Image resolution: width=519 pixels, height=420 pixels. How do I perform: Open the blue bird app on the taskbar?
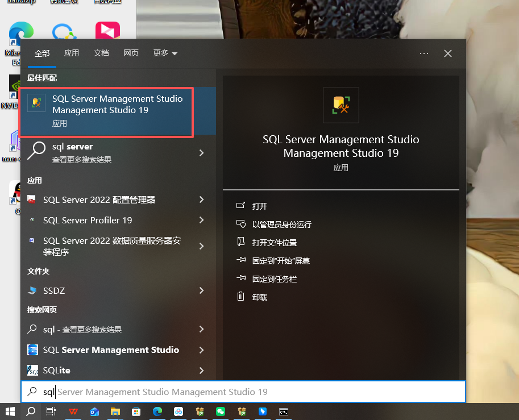point(263,411)
